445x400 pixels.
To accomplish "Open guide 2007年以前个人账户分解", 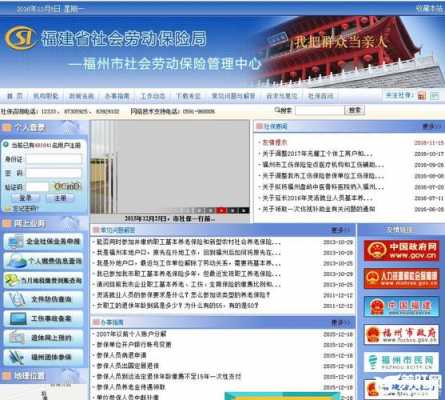I will pos(131,334).
